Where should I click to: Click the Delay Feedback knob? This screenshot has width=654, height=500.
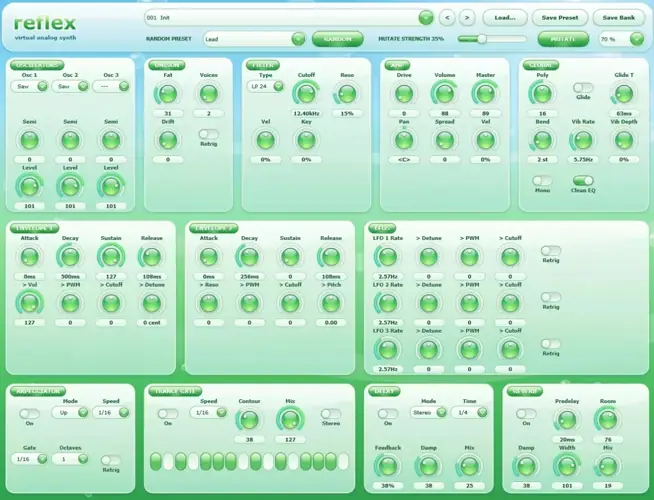[x=387, y=466]
